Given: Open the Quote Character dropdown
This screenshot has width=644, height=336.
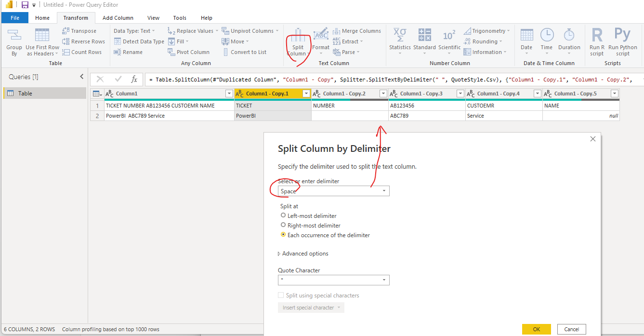Looking at the screenshot, I should point(334,280).
